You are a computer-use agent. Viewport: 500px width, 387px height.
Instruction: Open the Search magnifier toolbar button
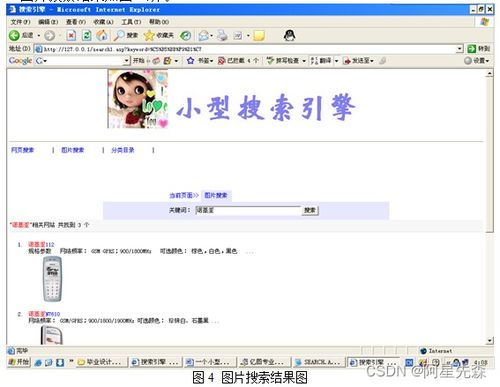(x=125, y=35)
